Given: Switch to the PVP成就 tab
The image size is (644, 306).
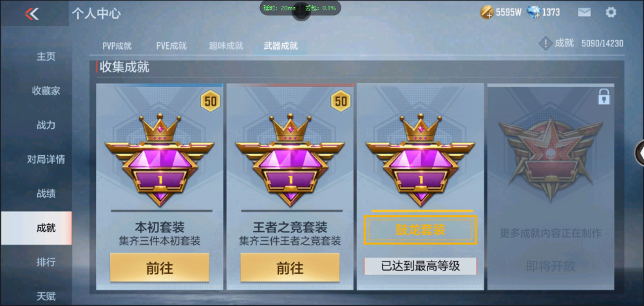Looking at the screenshot, I should coord(117,46).
